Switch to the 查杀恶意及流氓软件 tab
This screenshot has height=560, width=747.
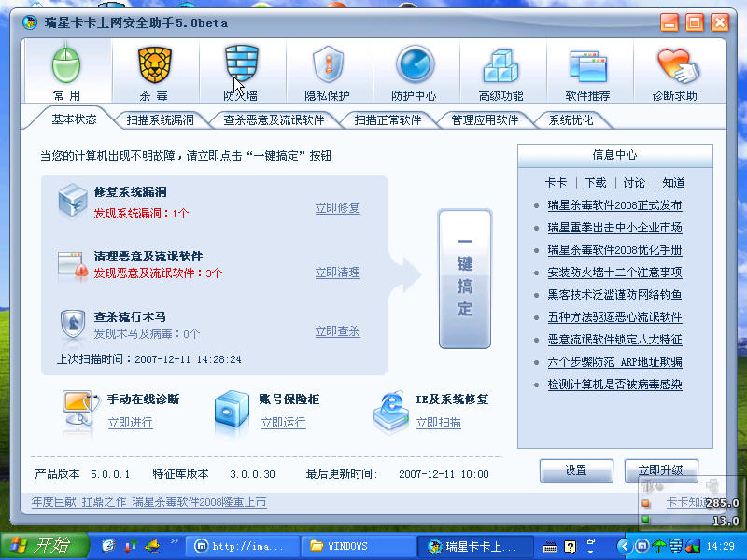(274, 120)
